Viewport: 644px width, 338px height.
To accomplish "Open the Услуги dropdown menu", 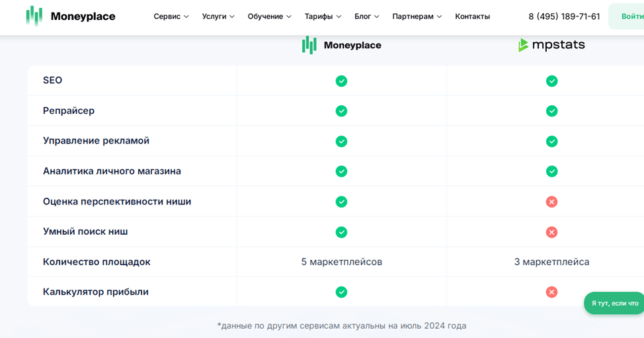I will [218, 17].
